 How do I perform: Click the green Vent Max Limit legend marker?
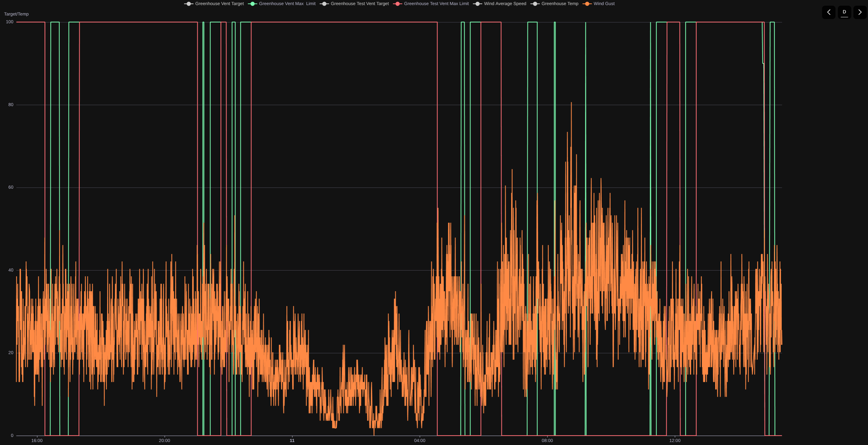[252, 4]
